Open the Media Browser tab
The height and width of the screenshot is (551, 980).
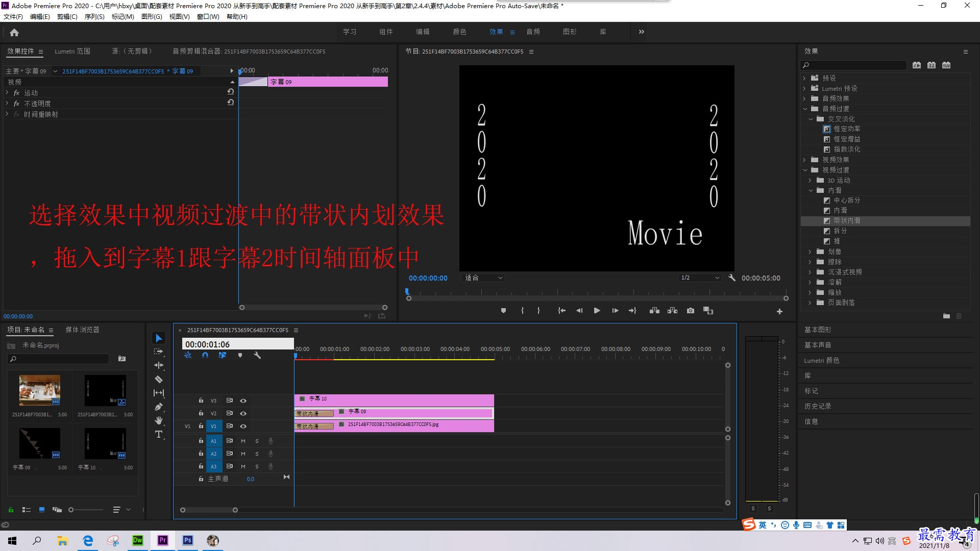tap(82, 330)
